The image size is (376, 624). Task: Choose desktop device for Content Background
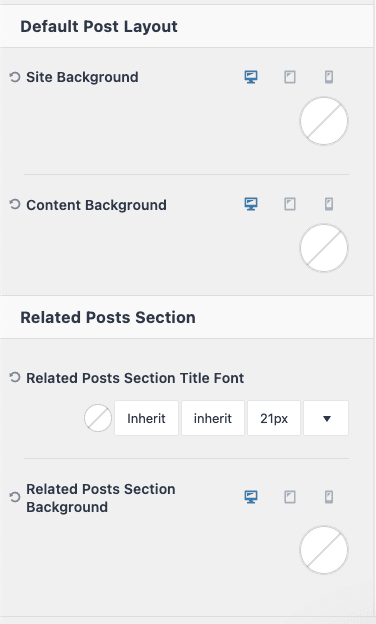[x=251, y=204]
